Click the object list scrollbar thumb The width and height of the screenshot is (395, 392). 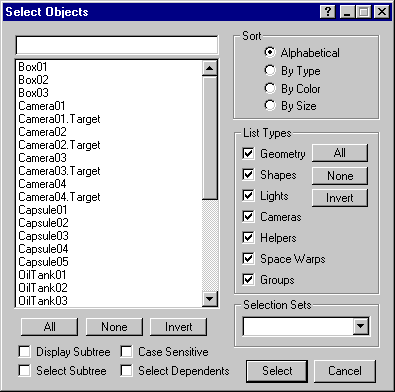point(210,138)
